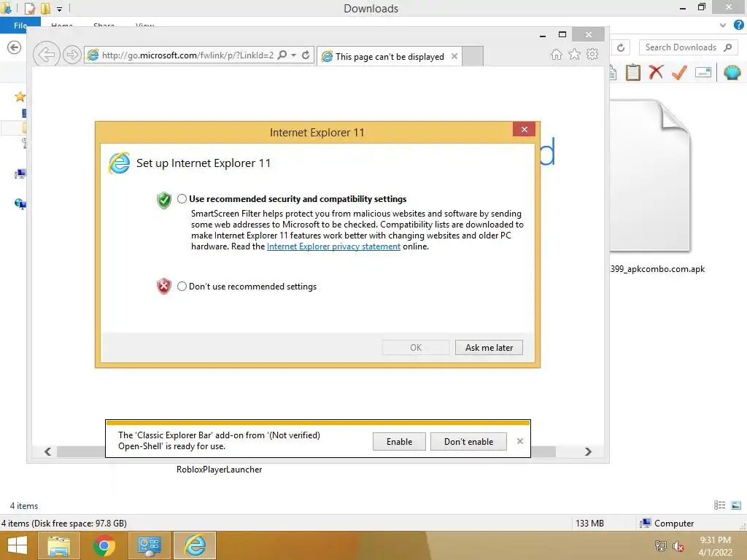Click the horizontal scrollbar right arrow in IE

point(588,451)
